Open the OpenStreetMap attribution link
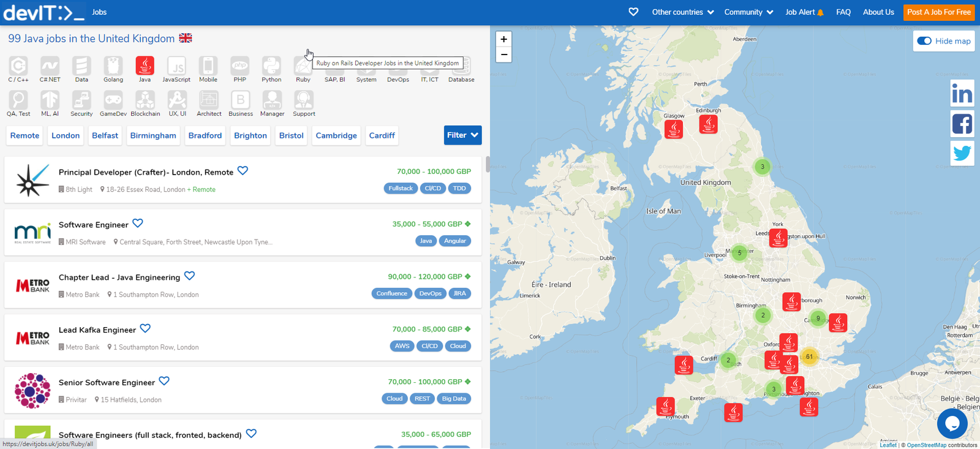980x449 pixels. tap(927, 445)
